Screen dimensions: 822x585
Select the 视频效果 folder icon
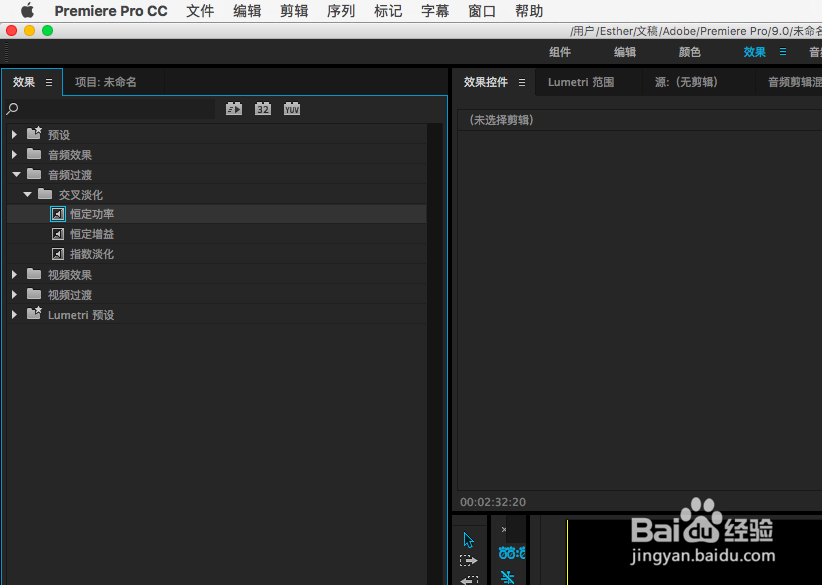coord(34,274)
